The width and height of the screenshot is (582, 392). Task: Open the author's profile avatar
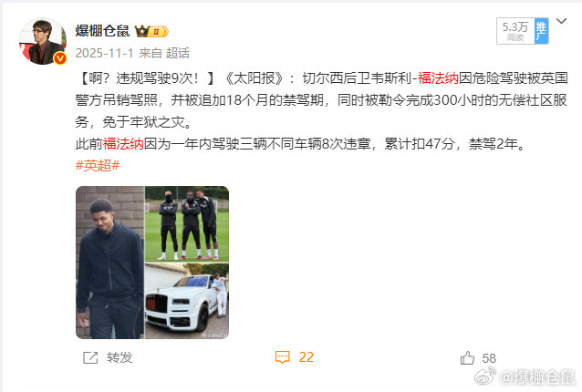pyautogui.click(x=43, y=42)
